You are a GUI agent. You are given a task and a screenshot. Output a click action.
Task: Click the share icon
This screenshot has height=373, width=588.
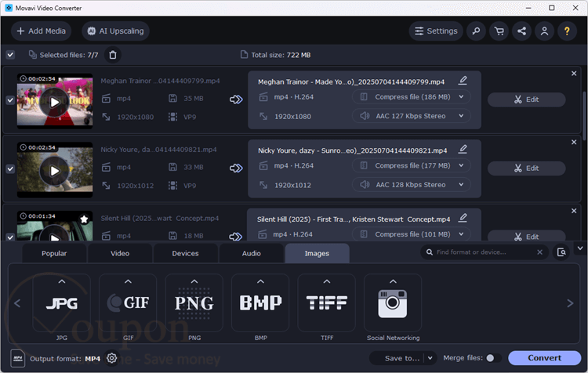point(521,31)
